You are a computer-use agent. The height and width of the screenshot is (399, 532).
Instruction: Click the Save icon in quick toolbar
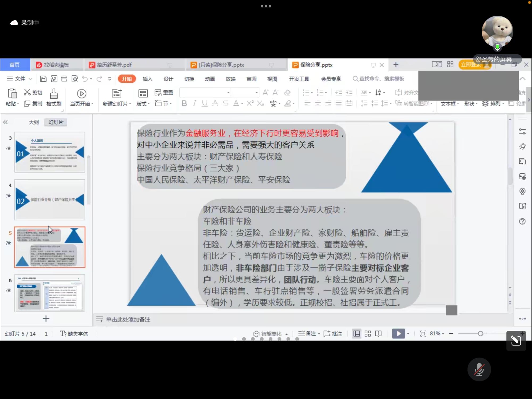click(x=43, y=79)
